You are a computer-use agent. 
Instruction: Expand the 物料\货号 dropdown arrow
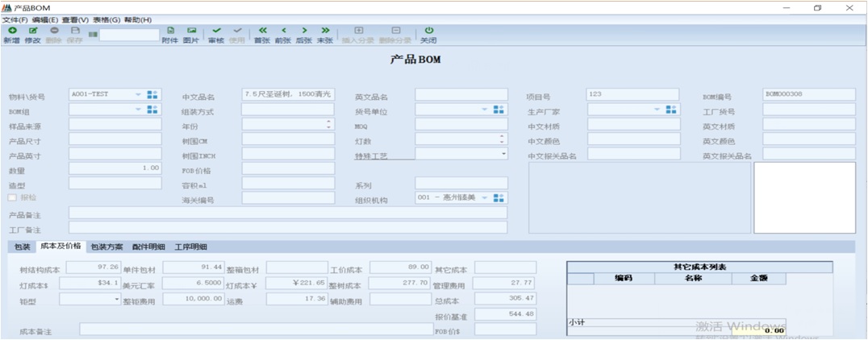(x=139, y=94)
